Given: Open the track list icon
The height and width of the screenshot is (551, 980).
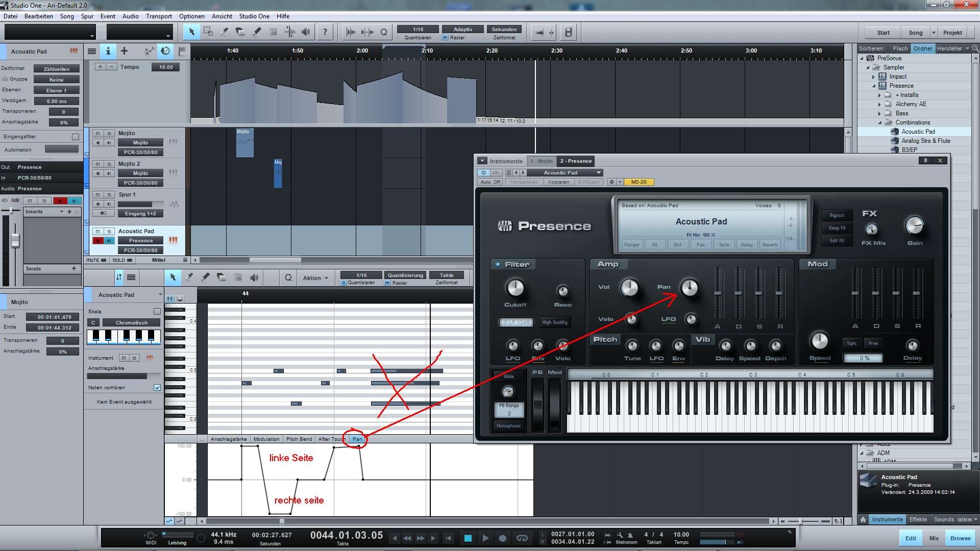Looking at the screenshot, I should pos(92,51).
